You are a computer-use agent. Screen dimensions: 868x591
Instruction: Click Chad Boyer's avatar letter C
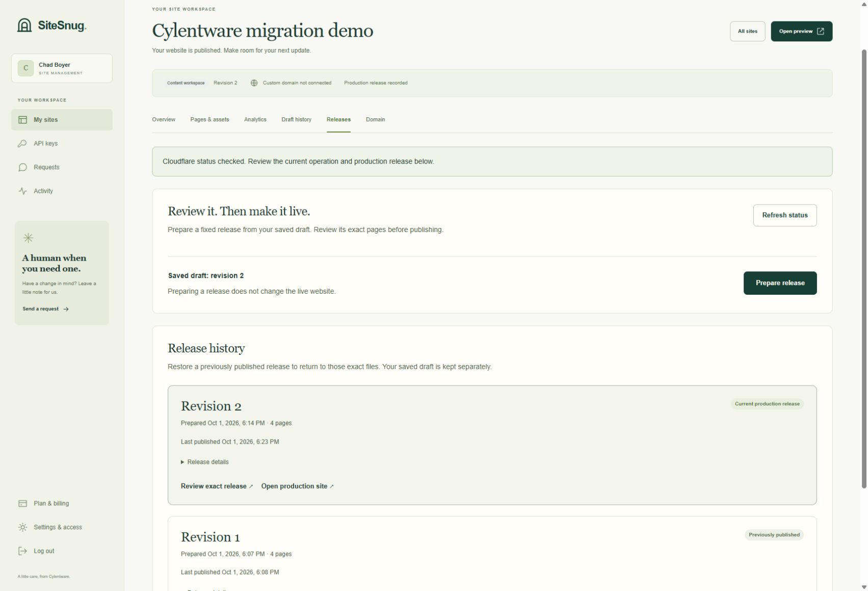click(x=25, y=68)
